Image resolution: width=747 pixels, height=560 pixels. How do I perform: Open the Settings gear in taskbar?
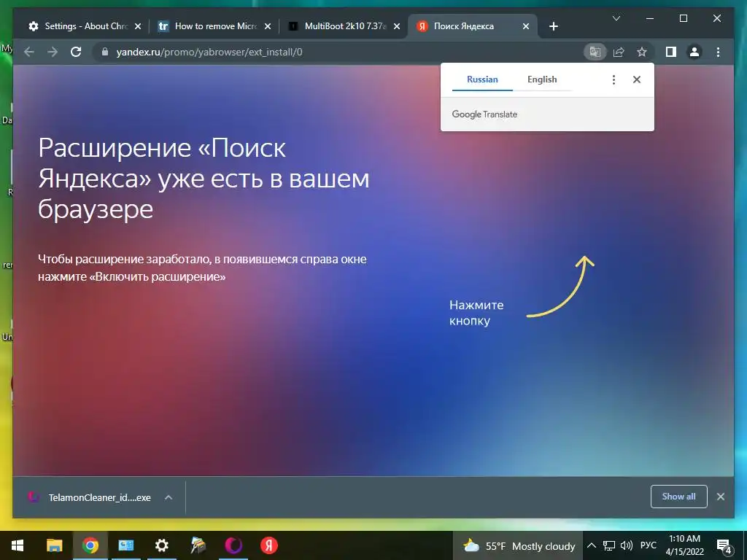pos(161,545)
